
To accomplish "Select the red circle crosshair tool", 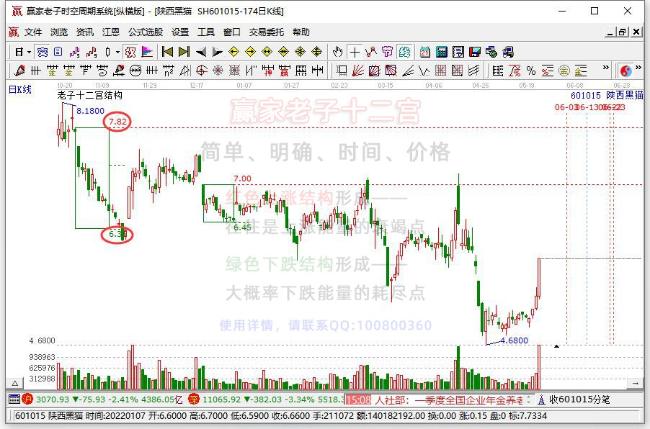I will 201,71.
